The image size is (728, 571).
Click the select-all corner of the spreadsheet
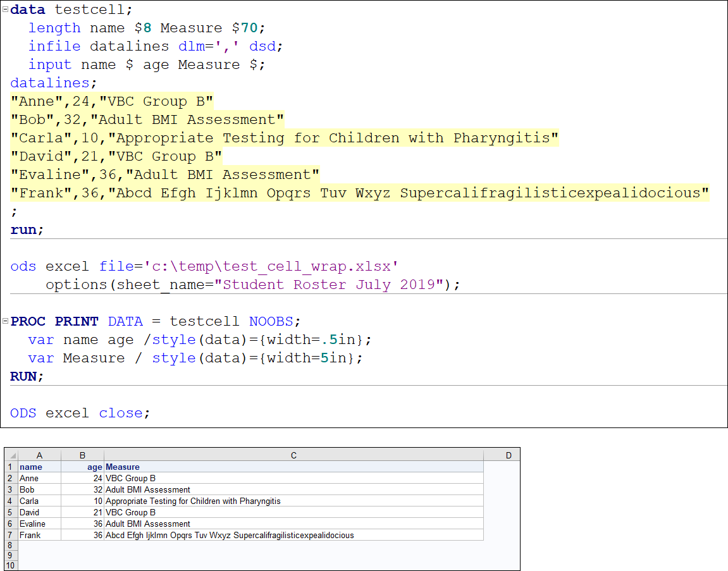(13, 455)
